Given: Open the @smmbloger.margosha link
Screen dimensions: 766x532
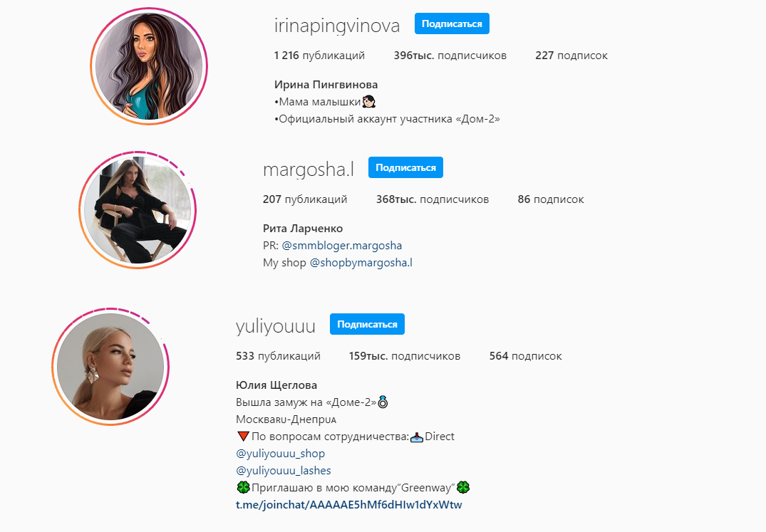Looking at the screenshot, I should point(342,246).
